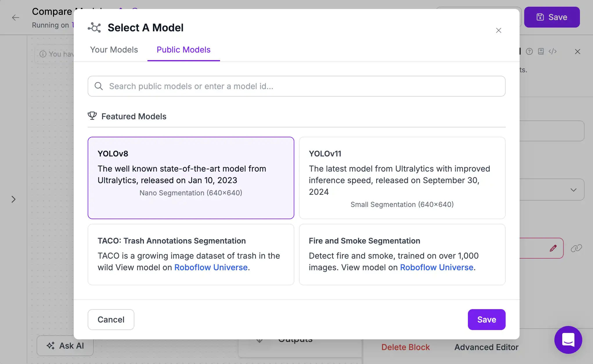Switch to the Your Models tab
The width and height of the screenshot is (593, 364).
pos(114,50)
